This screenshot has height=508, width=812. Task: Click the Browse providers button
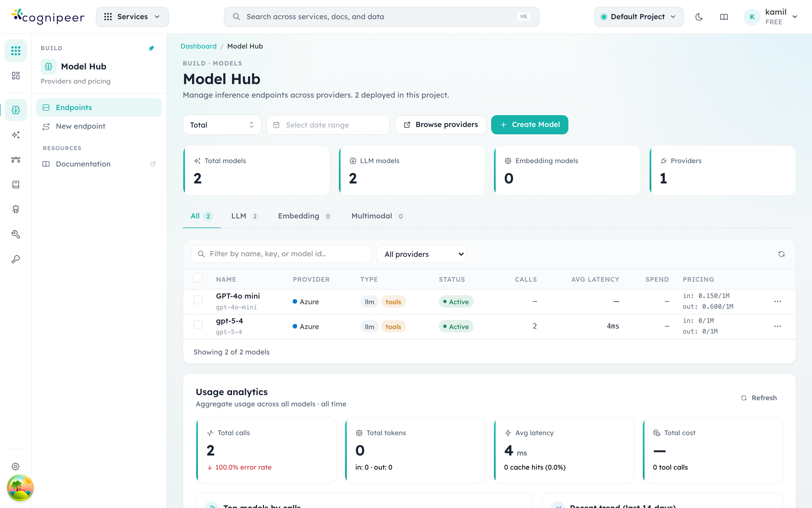(x=441, y=125)
